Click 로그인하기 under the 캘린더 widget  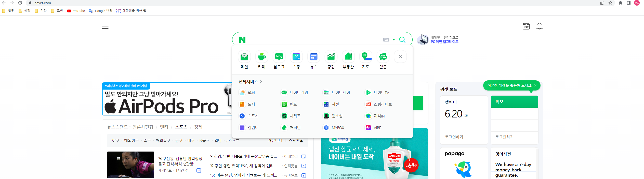tap(454, 137)
